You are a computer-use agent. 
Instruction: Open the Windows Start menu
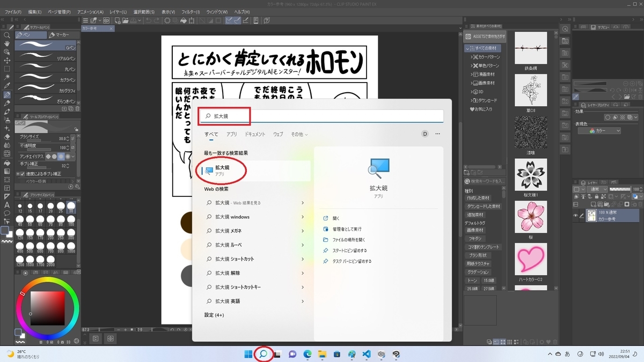(x=248, y=354)
